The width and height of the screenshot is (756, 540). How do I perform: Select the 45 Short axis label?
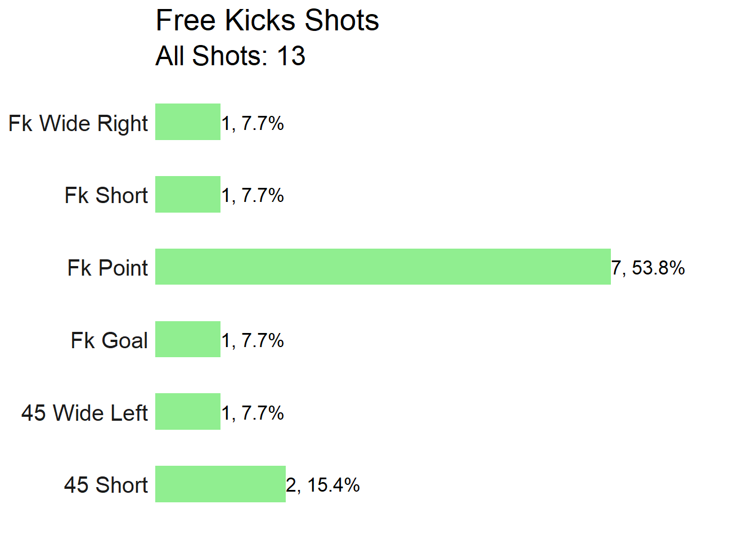106,485
